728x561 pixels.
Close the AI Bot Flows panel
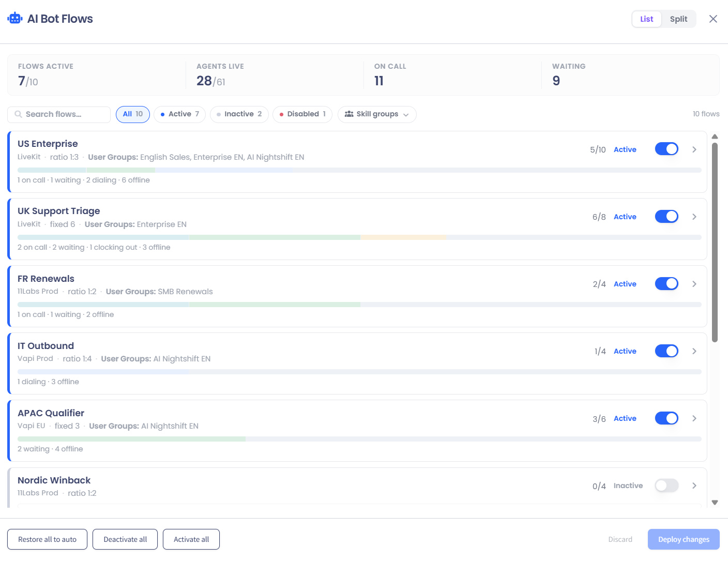pos(713,19)
